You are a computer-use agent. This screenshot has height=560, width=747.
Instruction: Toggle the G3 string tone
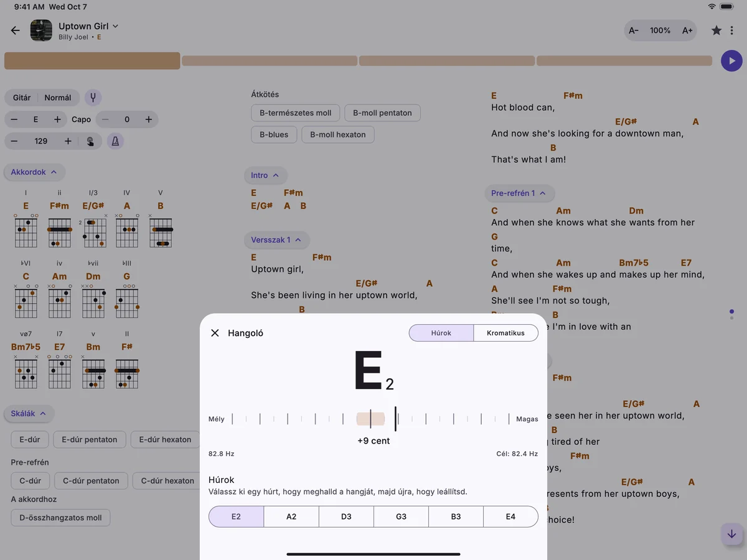pos(401,516)
